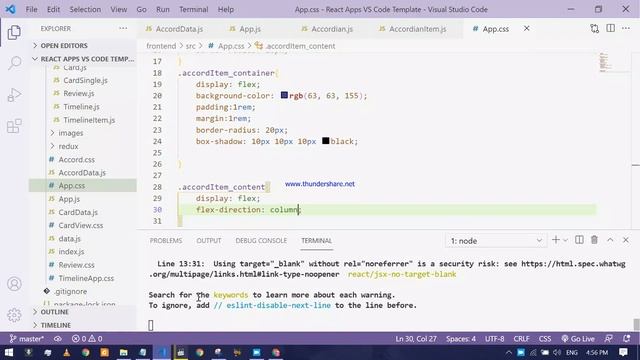Change the CRLF end of line setting
The height and width of the screenshot is (360, 640).
pyautogui.click(x=521, y=339)
